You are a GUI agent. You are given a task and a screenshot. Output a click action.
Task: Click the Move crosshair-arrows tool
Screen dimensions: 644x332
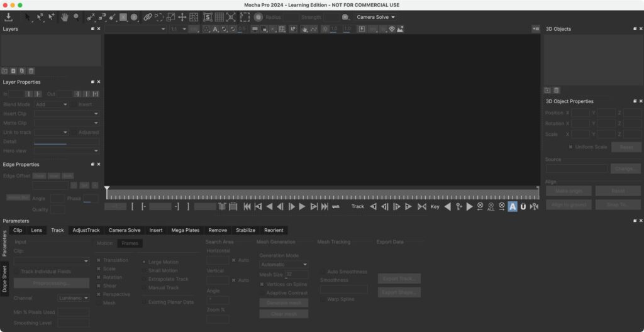[x=182, y=17]
